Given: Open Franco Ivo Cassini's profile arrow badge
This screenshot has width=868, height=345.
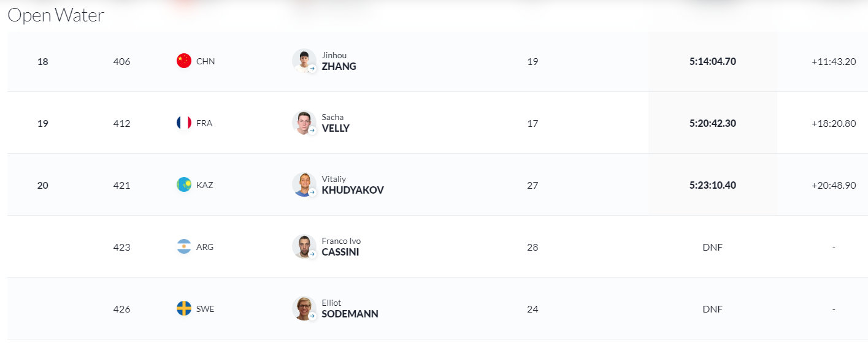Looking at the screenshot, I should coord(312,254).
